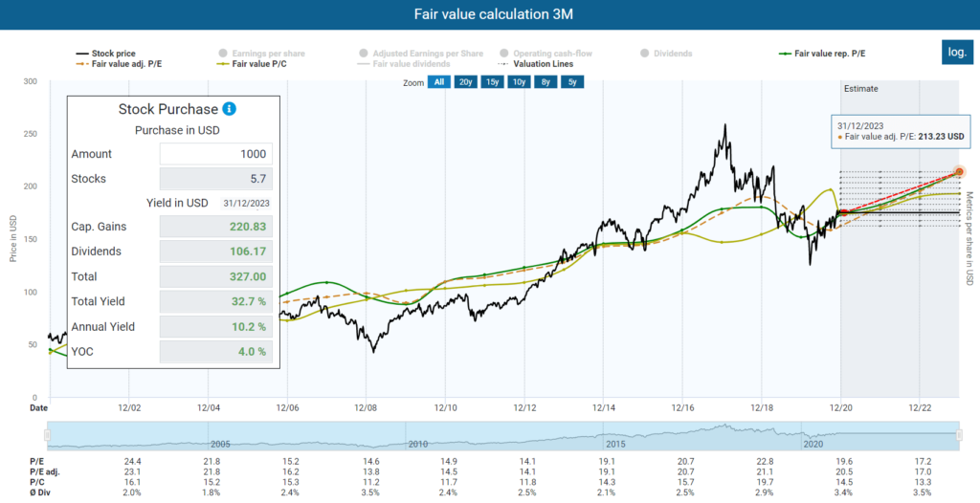Viewport: 980px width, 503px height.
Task: Click the 12/20 date axis label
Action: click(840, 408)
